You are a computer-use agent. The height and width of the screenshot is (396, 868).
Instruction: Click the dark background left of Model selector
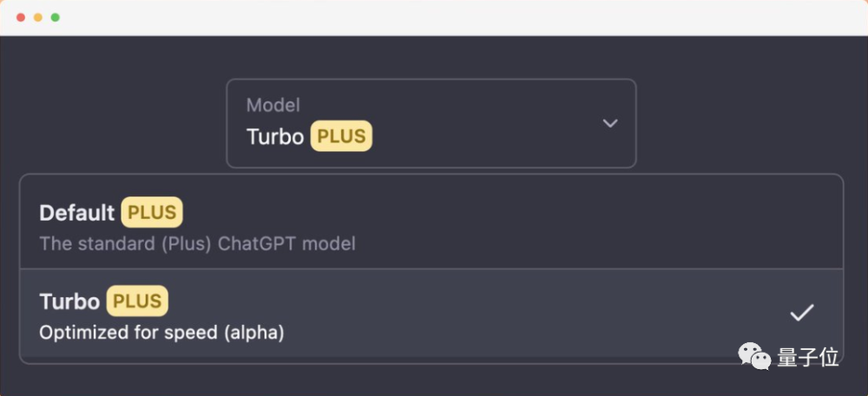113,122
